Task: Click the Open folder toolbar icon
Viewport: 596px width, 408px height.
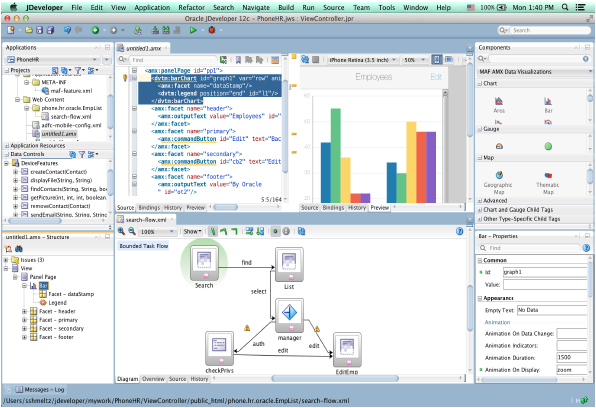Action: (29, 30)
